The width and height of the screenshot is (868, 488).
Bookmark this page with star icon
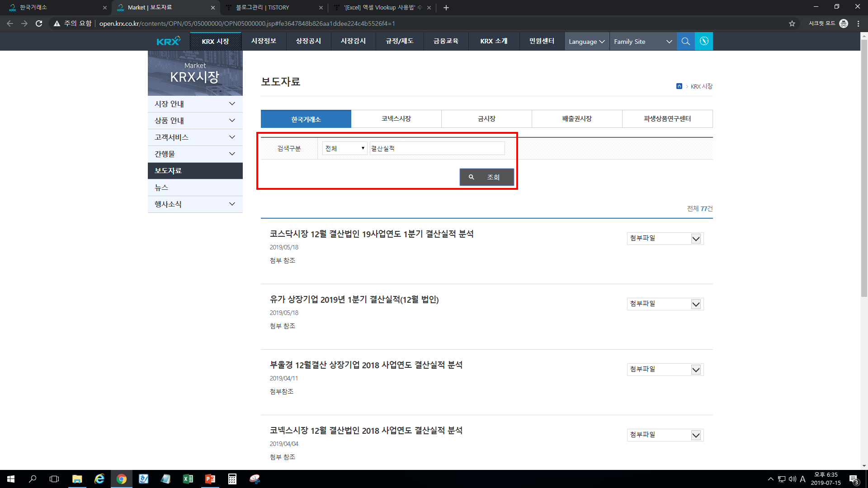[792, 23]
